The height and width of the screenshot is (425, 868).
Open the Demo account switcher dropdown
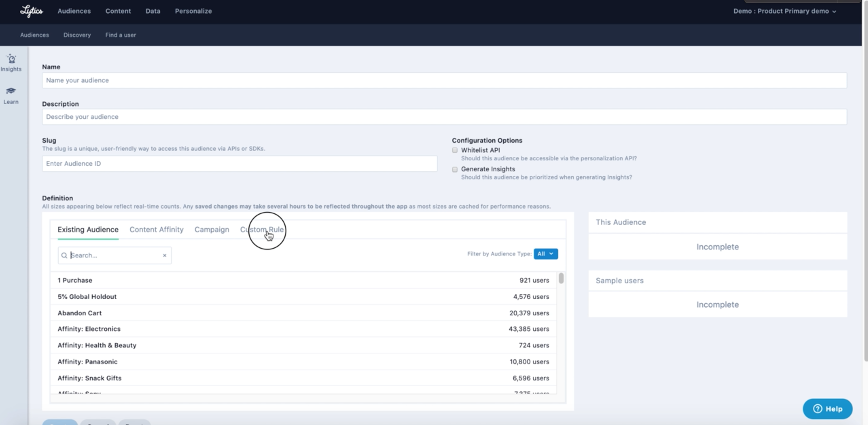784,11
